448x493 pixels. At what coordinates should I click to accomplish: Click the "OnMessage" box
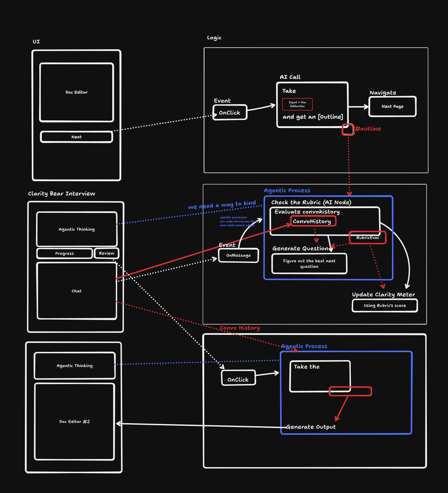coord(238,255)
